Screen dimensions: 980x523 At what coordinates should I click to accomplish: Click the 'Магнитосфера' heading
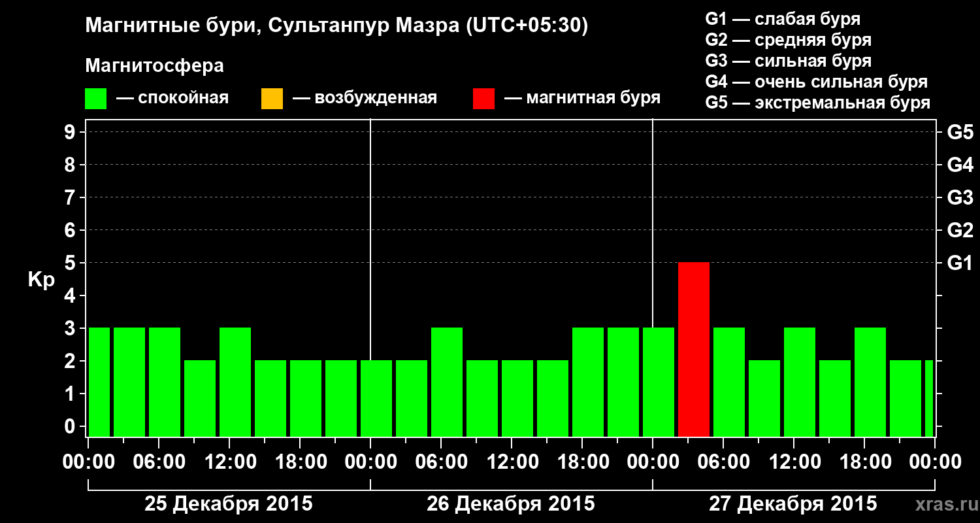tap(155, 66)
